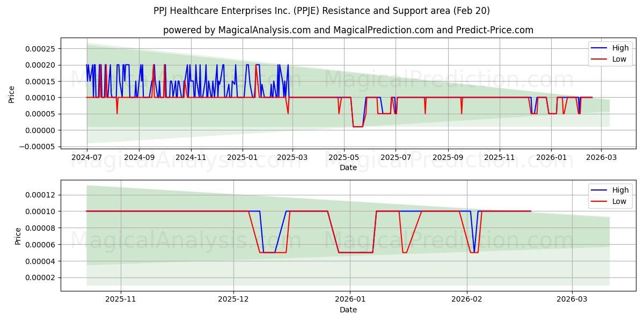Click 'Low' in the bottom chart legend

tap(619, 201)
